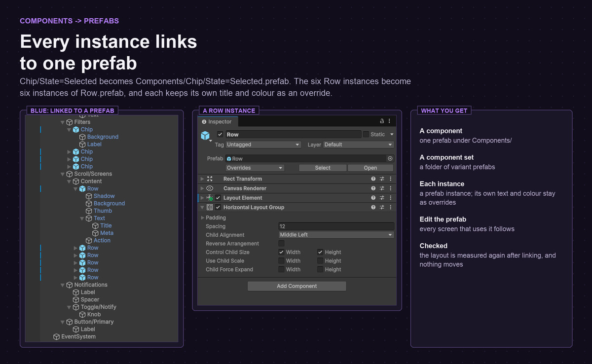Collapse the Scroll/Screens node
Viewport: 592px width, 364px height.
pos(62,174)
